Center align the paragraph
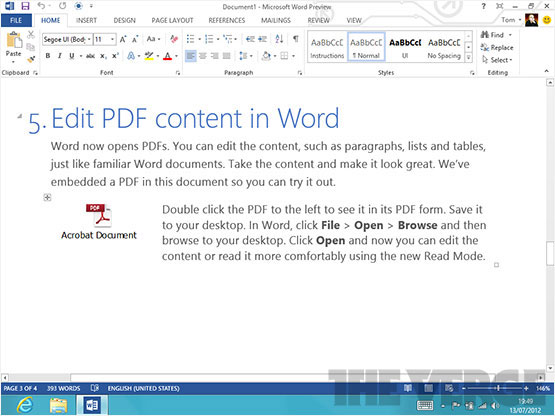The height and width of the screenshot is (416, 555). click(203, 56)
